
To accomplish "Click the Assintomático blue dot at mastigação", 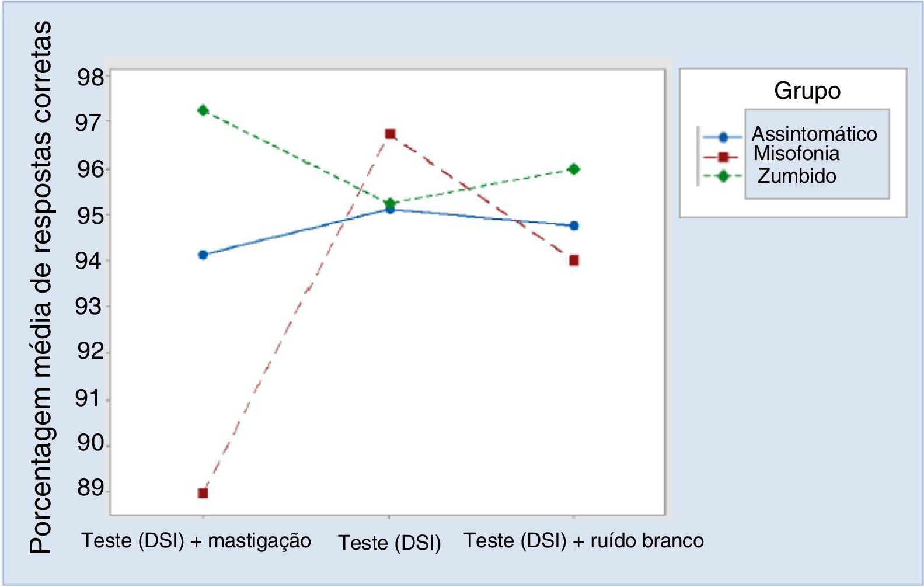I will tap(203, 255).
